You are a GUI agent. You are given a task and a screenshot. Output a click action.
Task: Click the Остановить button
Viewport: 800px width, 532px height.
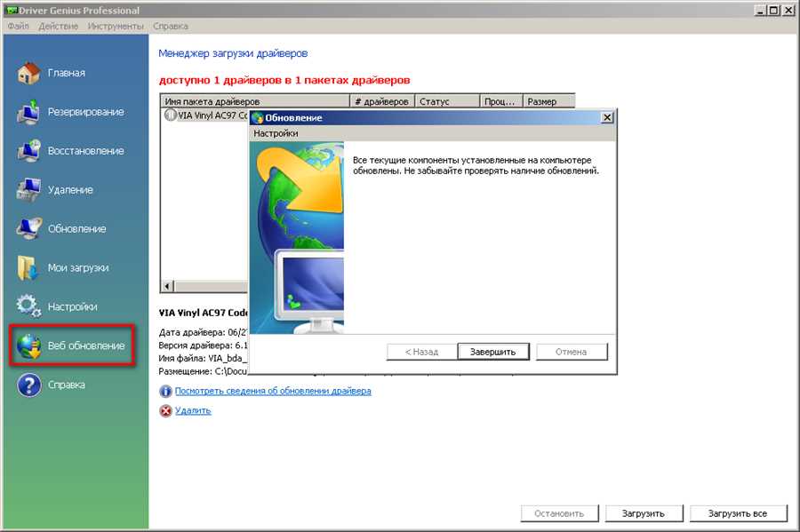(x=559, y=513)
